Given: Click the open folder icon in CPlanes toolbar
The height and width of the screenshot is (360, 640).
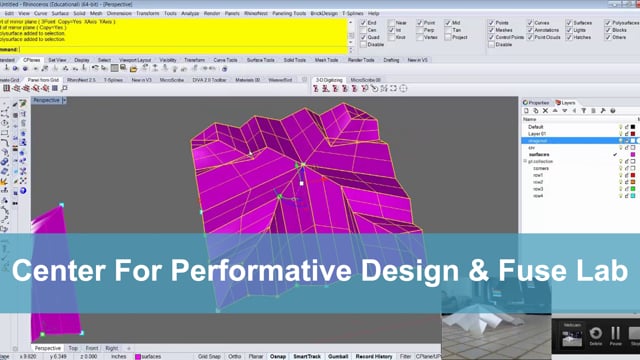Looking at the screenshot, I should [133, 69].
